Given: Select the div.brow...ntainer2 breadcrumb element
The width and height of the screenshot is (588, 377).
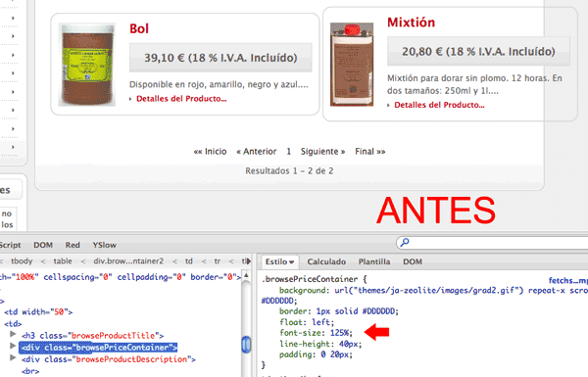Looking at the screenshot, I should point(128,261).
